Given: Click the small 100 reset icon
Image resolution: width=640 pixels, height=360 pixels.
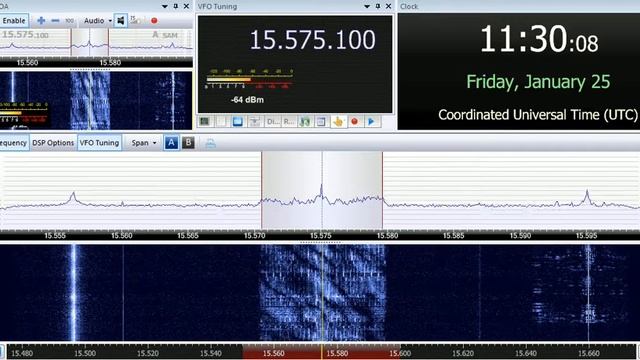Looking at the screenshot, I should [x=70, y=20].
